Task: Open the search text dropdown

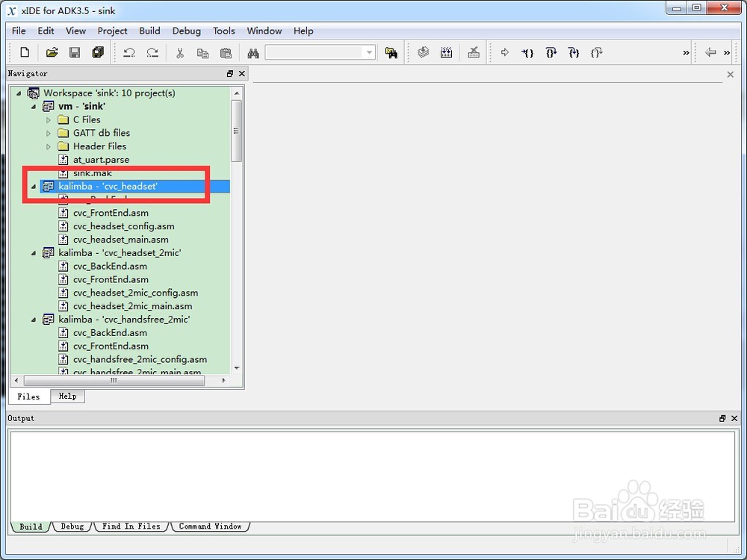Action: [369, 52]
